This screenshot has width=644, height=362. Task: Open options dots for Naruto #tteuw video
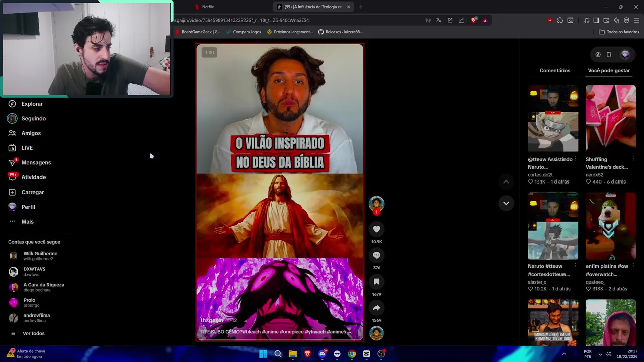(576, 266)
